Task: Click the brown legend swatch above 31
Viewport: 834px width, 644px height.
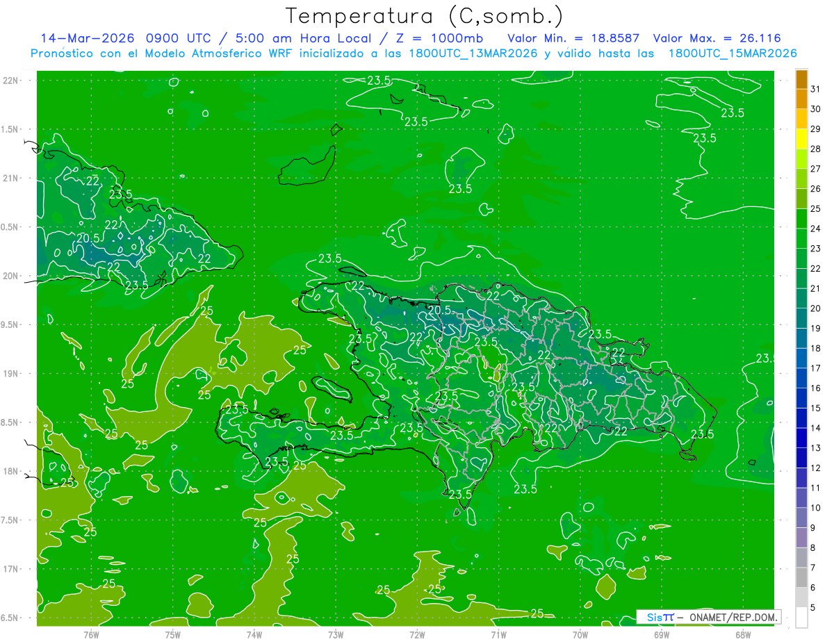Action: coord(801,79)
